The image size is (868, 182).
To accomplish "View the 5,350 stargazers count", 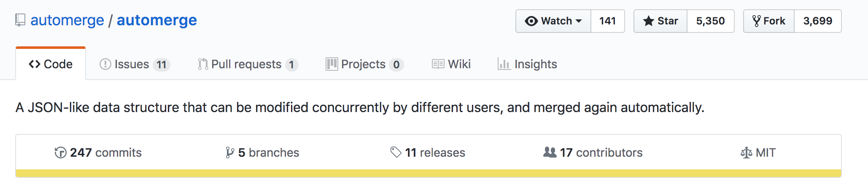I will [x=710, y=21].
